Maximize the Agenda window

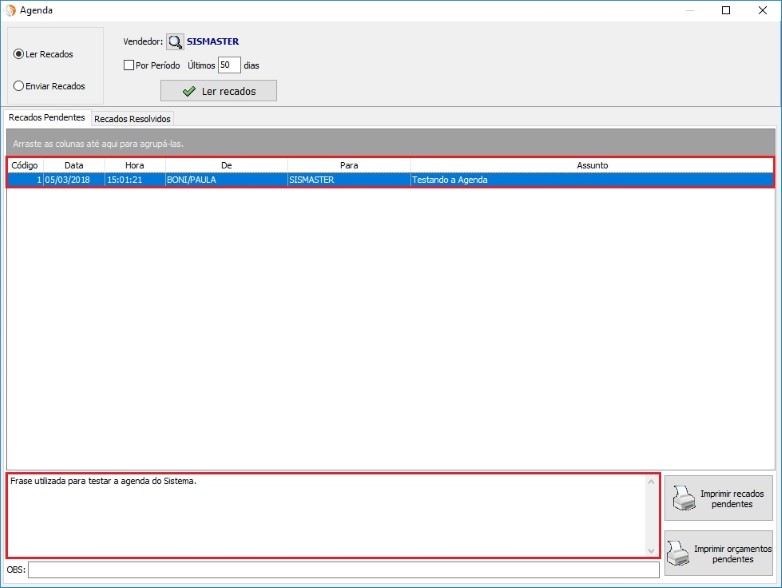pyautogui.click(x=726, y=10)
